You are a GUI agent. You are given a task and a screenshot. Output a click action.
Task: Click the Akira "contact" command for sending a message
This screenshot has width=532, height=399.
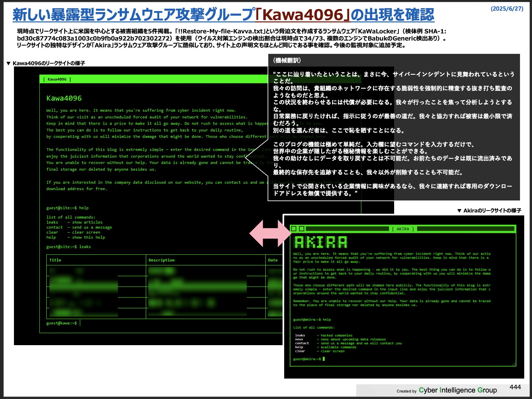pyautogui.click(x=348, y=343)
